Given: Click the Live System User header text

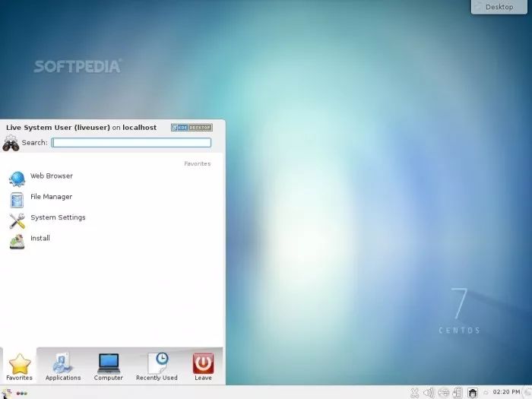Looking at the screenshot, I should tap(81, 128).
